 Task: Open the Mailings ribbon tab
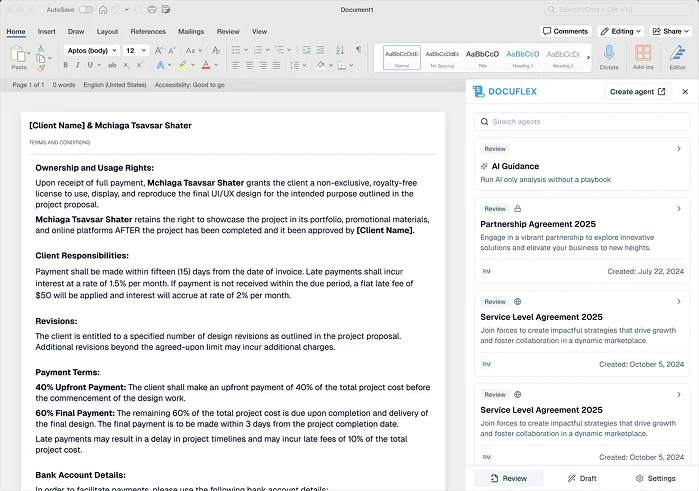click(191, 31)
